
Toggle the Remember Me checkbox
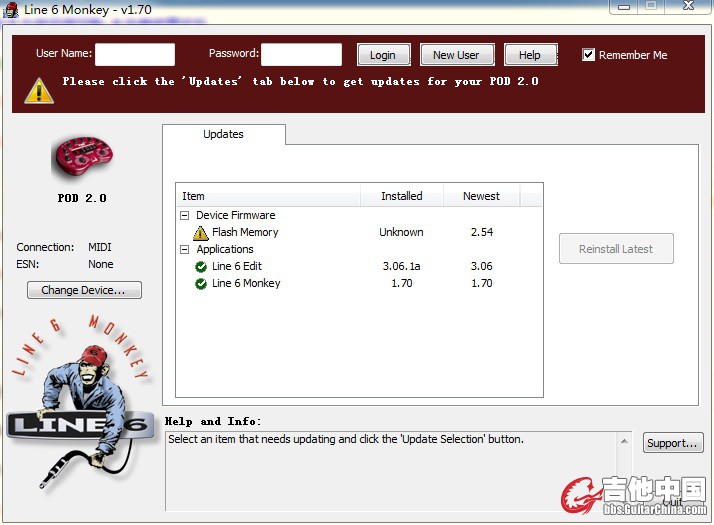pos(589,55)
